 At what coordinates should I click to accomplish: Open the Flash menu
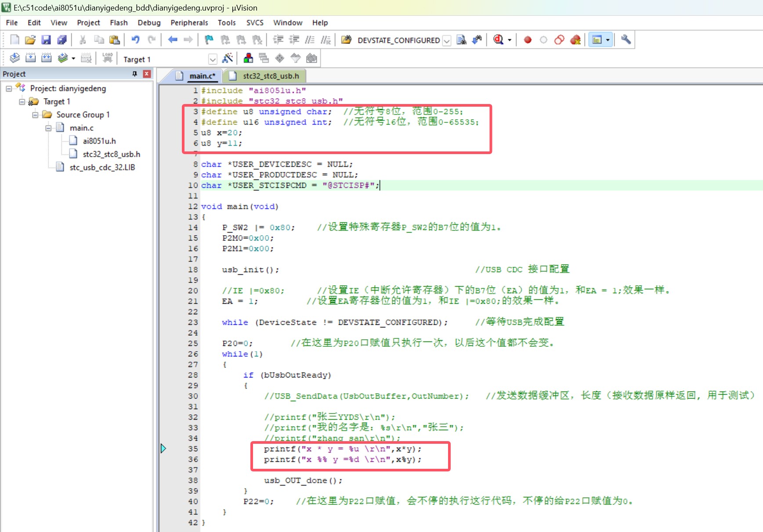coord(119,22)
